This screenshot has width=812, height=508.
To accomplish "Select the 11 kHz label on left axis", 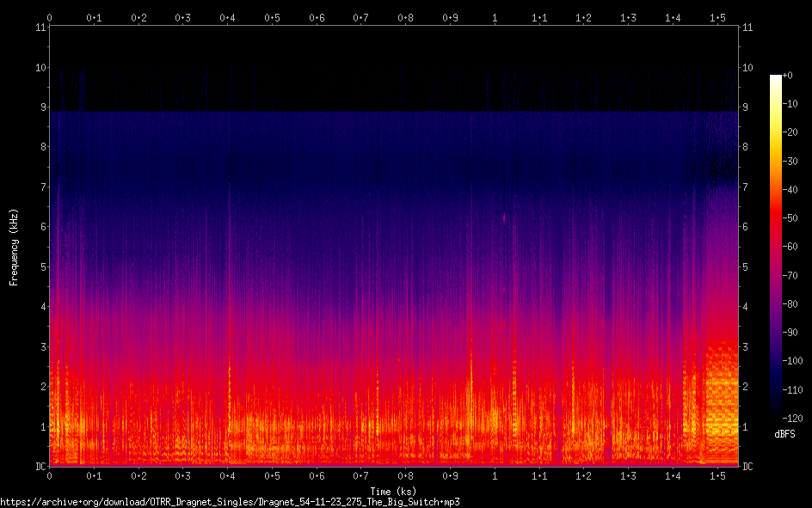I will click(40, 28).
